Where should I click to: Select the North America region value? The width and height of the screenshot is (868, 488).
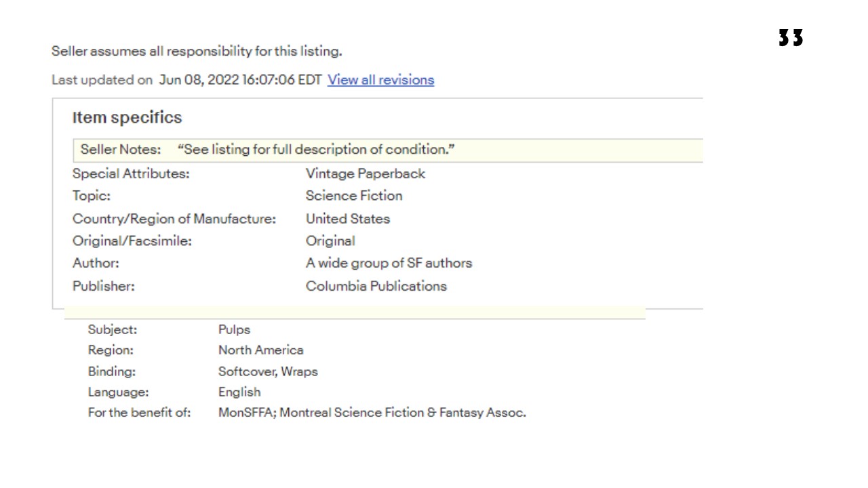point(260,350)
